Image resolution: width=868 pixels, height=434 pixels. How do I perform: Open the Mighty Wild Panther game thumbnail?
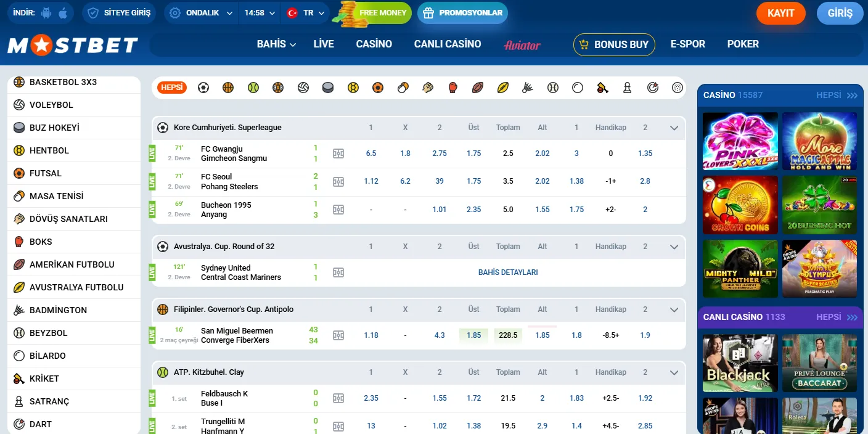(740, 269)
